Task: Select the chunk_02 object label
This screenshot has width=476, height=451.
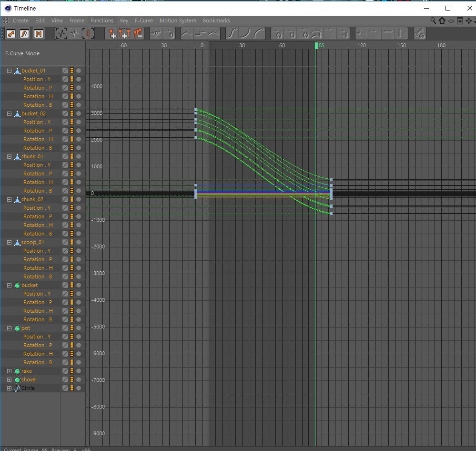Action: (32, 199)
